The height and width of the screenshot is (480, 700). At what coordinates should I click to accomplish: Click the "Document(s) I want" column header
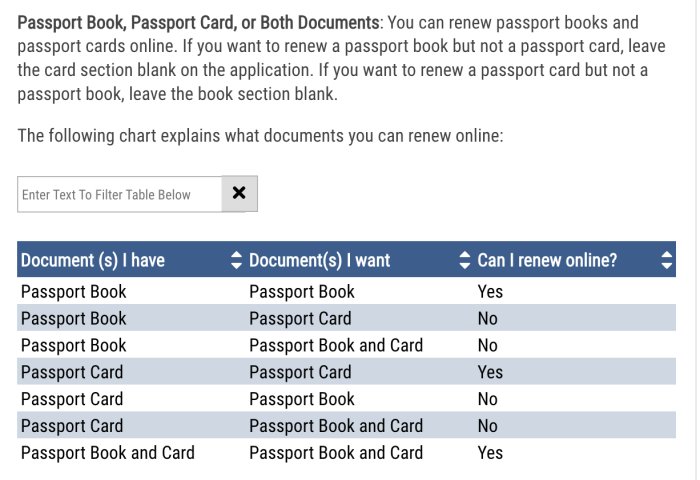pos(320,261)
